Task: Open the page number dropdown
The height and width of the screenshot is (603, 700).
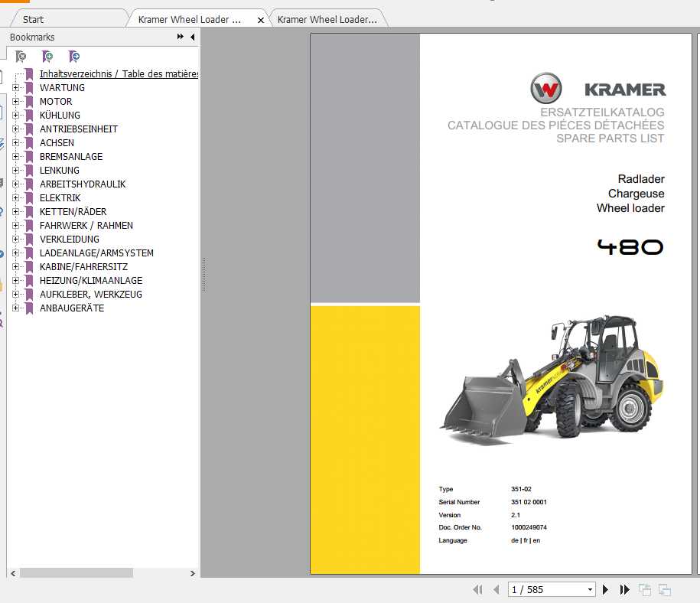Action: pos(590,589)
